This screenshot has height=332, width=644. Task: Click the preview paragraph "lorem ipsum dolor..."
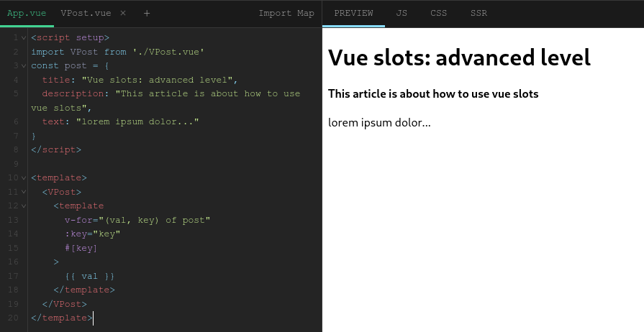coord(379,122)
